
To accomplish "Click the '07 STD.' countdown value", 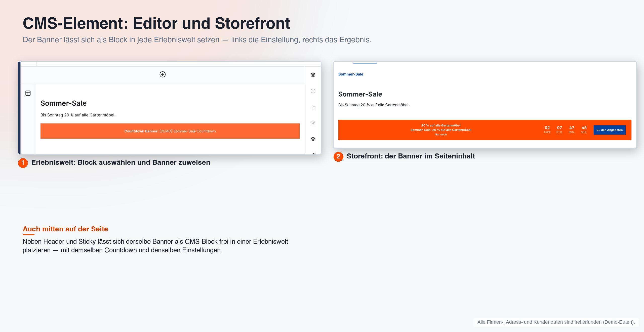I will 559,130.
